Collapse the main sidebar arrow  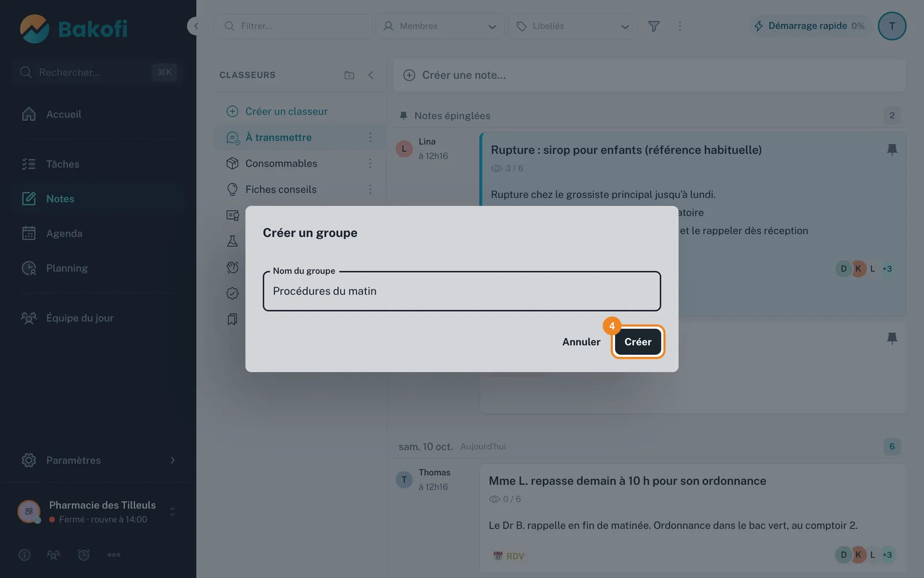pos(195,26)
